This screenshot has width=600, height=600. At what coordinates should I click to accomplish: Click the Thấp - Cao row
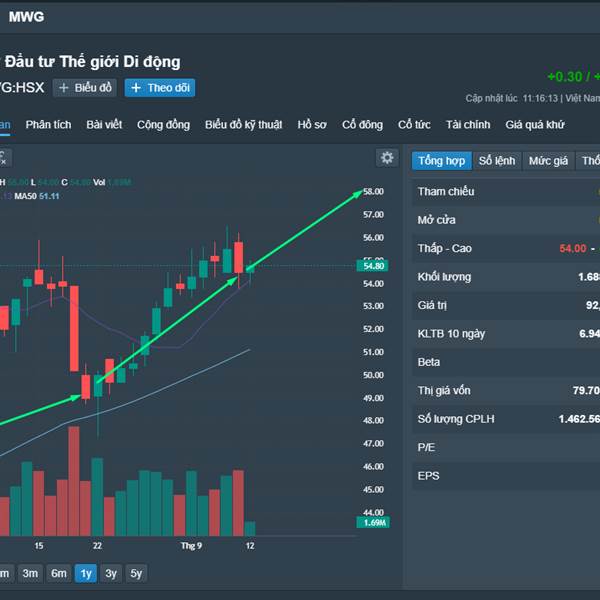pos(506,248)
